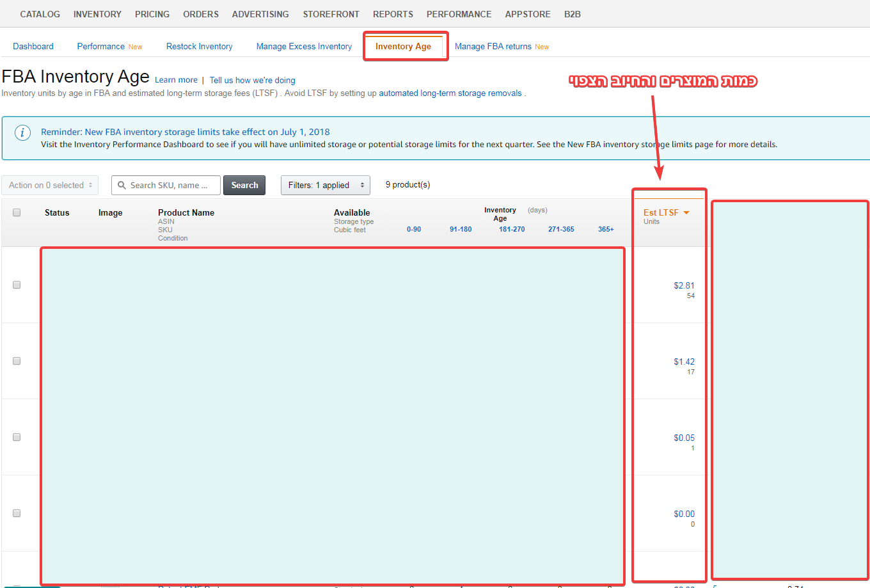The width and height of the screenshot is (870, 588).
Task: Go to Manage Excess Inventory tab
Action: click(304, 47)
